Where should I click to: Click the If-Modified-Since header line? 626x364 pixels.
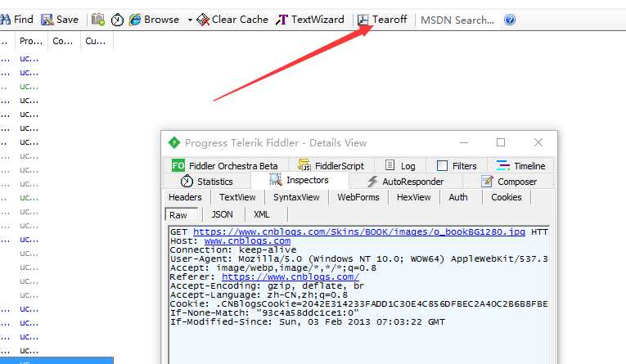[x=308, y=322]
